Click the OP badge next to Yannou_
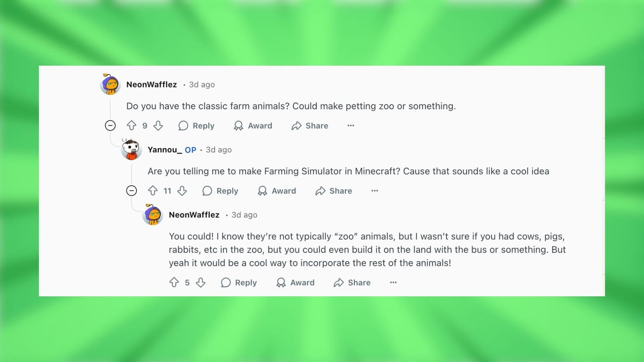The height and width of the screenshot is (362, 644). (x=191, y=149)
